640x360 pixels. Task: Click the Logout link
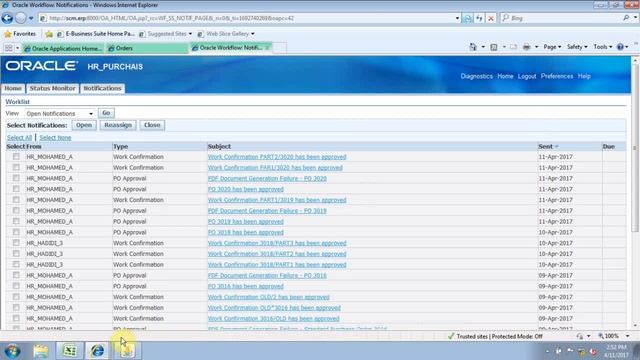[x=527, y=76]
